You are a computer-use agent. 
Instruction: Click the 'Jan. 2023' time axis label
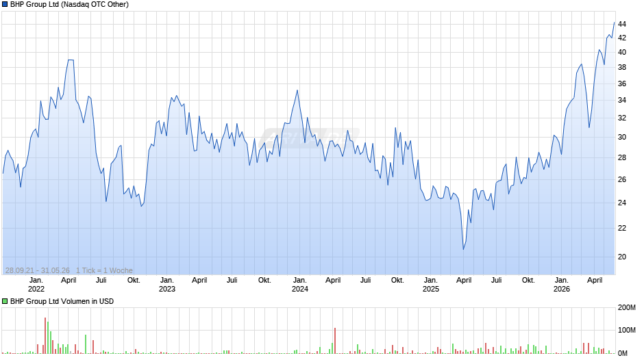click(166, 285)
